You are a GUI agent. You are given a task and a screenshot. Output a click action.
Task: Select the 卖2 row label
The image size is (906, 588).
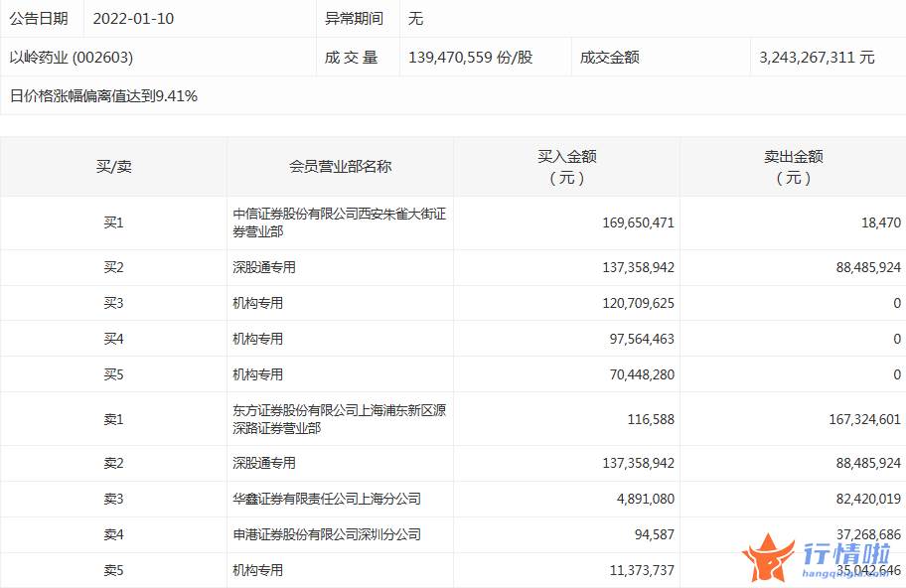click(114, 463)
